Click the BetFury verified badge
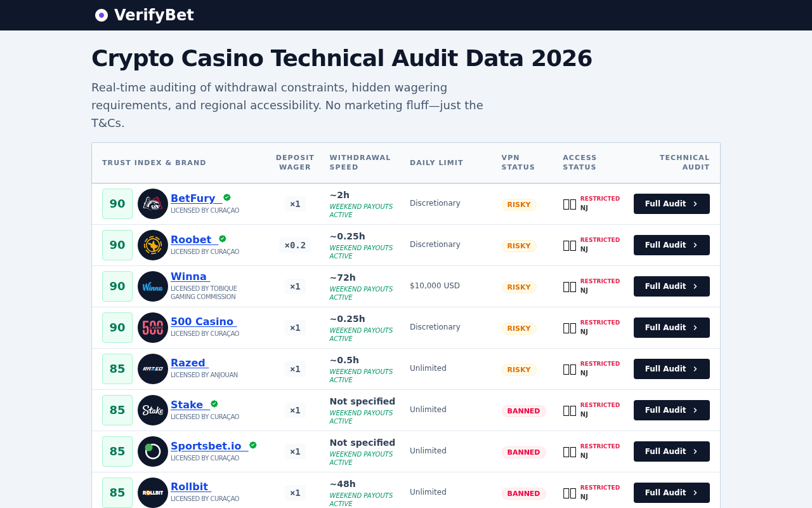 (x=227, y=197)
